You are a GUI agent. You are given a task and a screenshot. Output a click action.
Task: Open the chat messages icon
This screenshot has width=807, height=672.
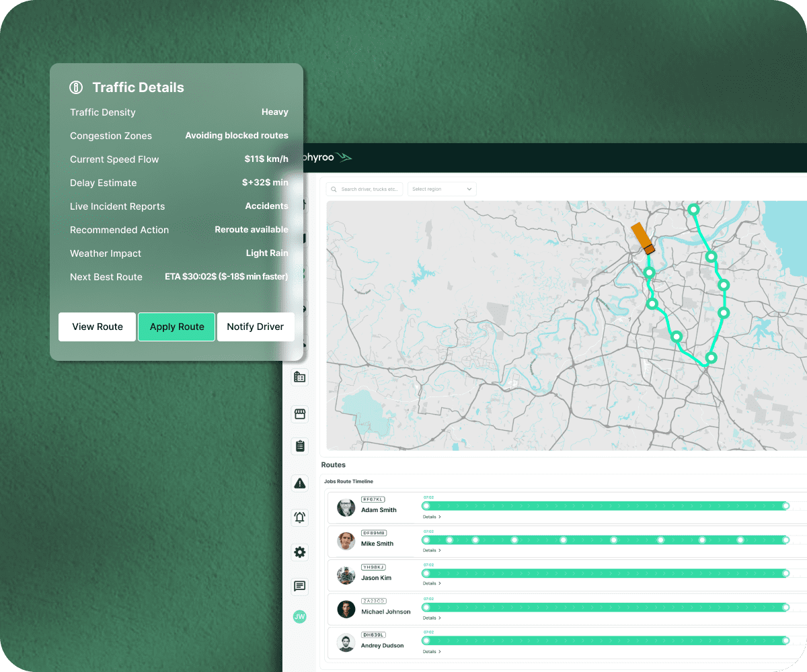299,586
